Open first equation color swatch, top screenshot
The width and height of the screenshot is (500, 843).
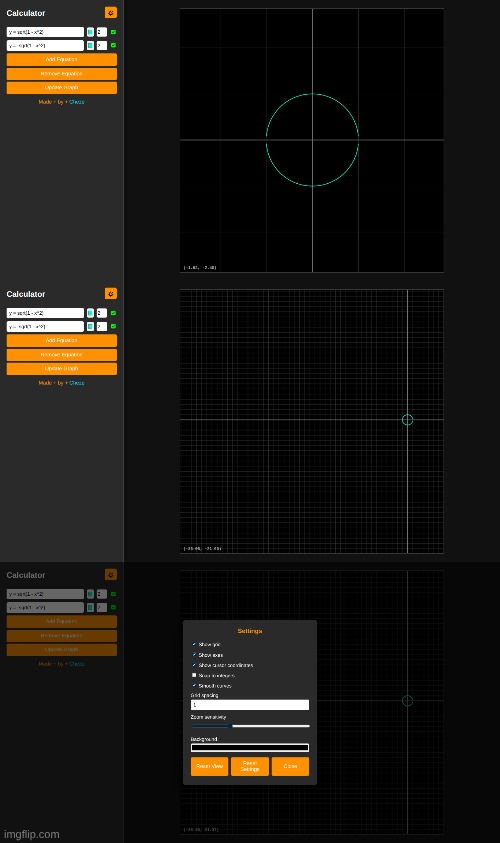[x=90, y=32]
